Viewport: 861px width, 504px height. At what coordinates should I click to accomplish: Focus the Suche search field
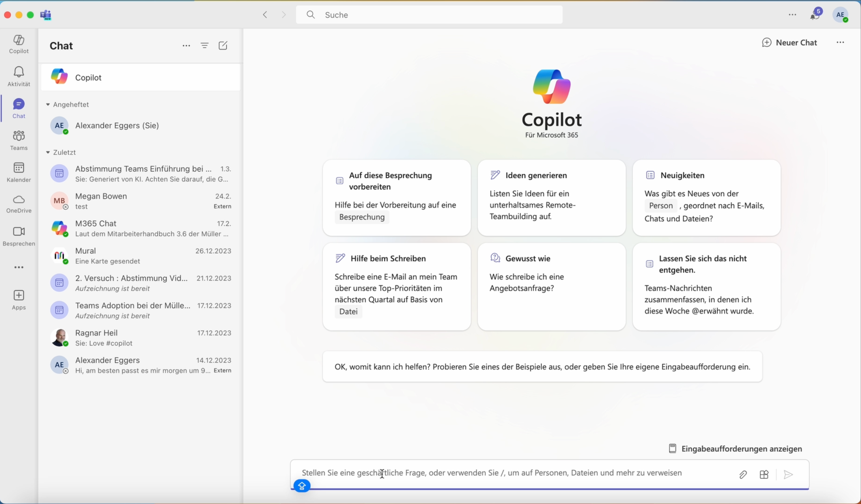(429, 15)
